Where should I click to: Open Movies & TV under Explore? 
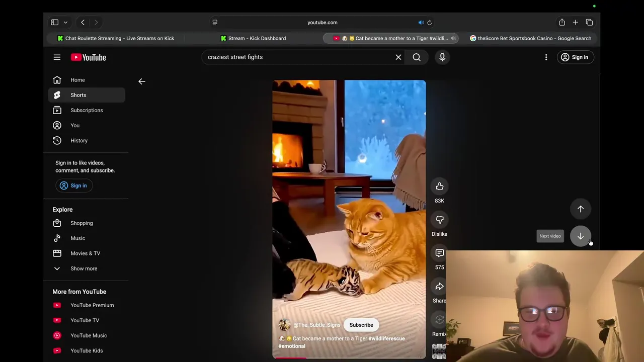(x=87, y=253)
